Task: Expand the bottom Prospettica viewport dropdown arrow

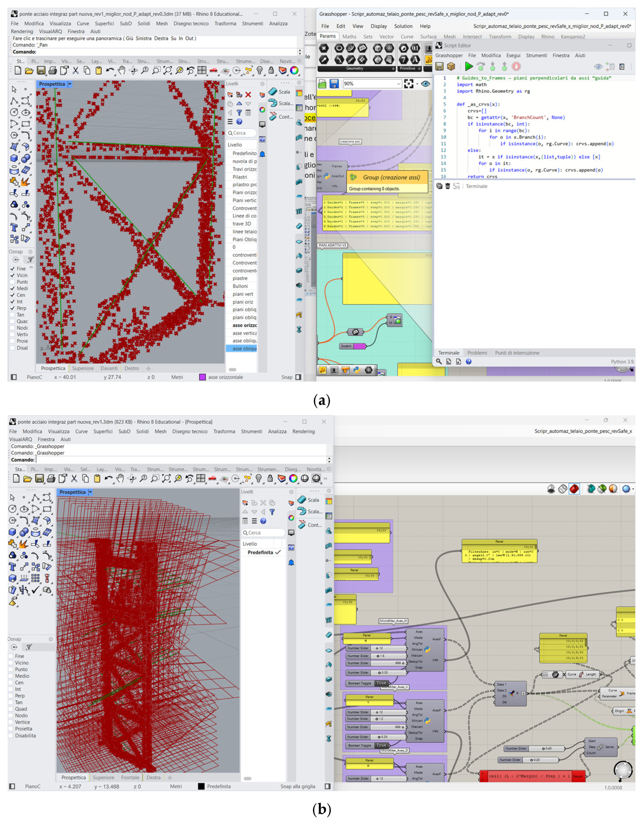Action: point(90,492)
